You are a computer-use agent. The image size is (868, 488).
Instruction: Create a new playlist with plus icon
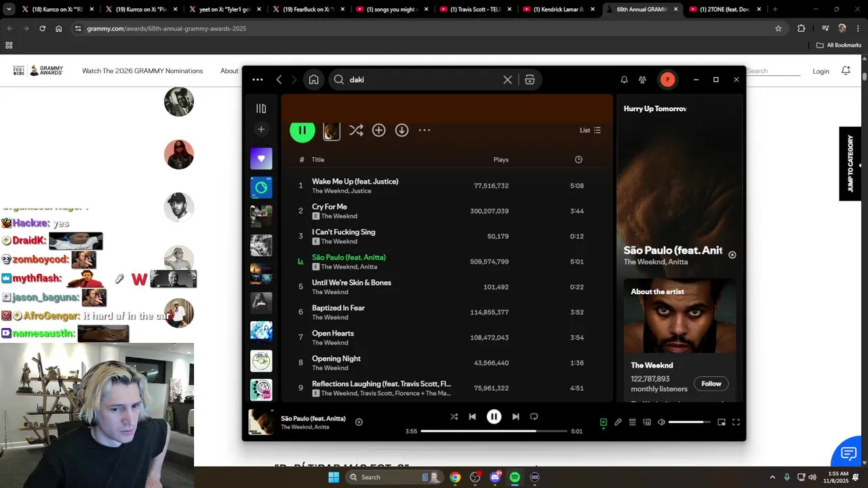pos(261,129)
